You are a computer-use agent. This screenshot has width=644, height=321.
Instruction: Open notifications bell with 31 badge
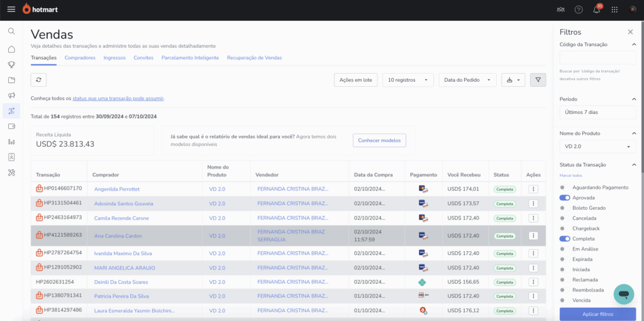(x=597, y=9)
